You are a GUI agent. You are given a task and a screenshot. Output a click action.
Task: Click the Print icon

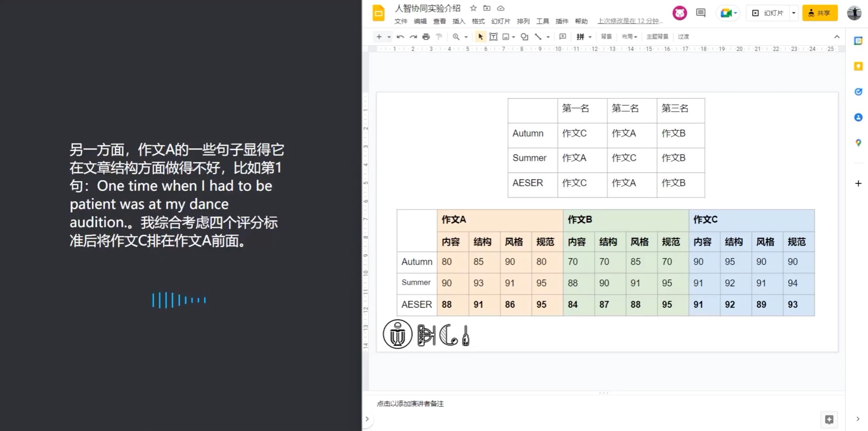click(x=426, y=36)
